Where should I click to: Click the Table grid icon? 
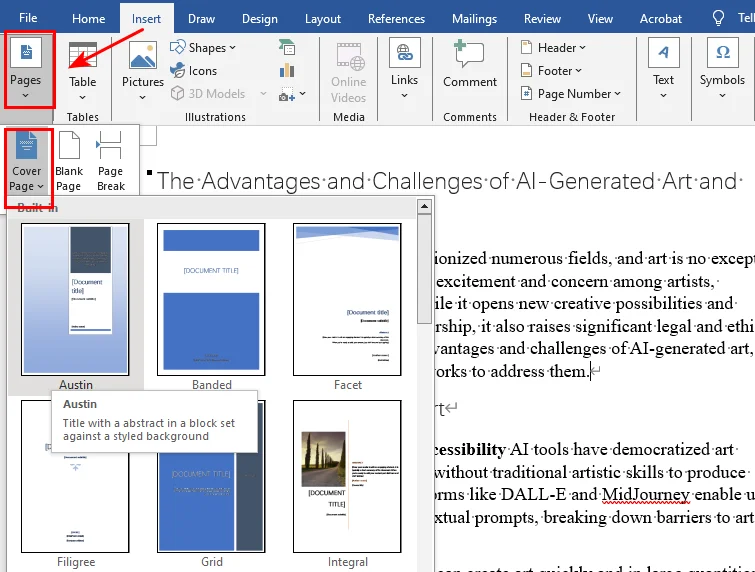point(82,55)
